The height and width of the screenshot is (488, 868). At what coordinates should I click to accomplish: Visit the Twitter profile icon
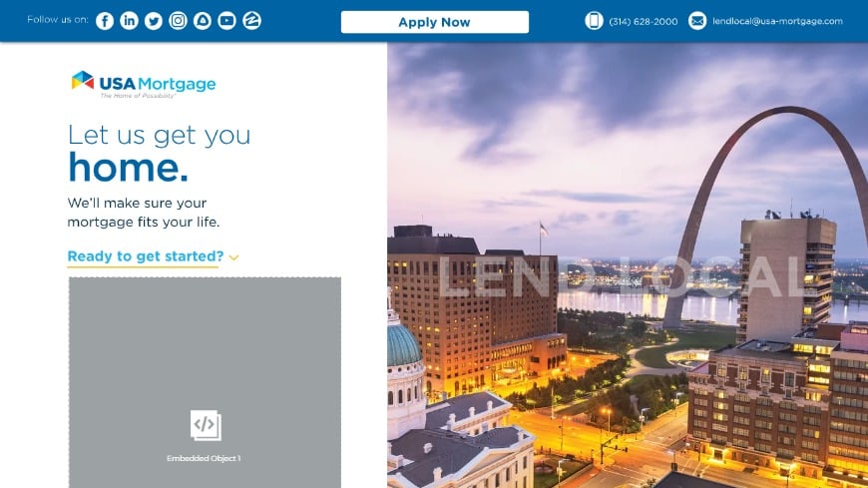pos(154,21)
